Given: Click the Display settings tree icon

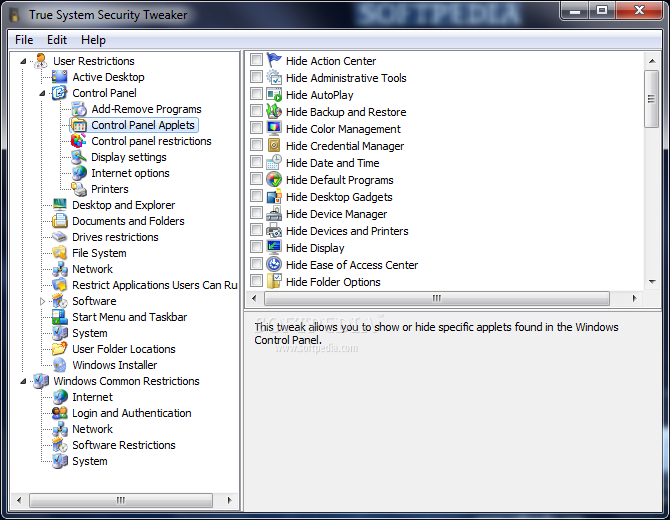Looking at the screenshot, I should [x=79, y=157].
